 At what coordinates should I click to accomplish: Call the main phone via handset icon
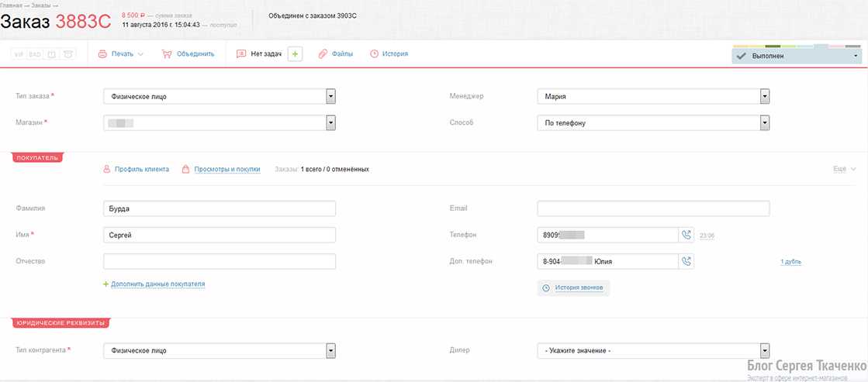click(686, 235)
